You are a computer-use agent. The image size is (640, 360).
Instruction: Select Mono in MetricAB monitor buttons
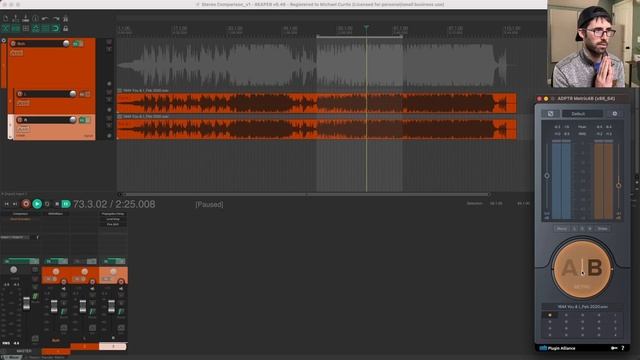click(x=562, y=229)
